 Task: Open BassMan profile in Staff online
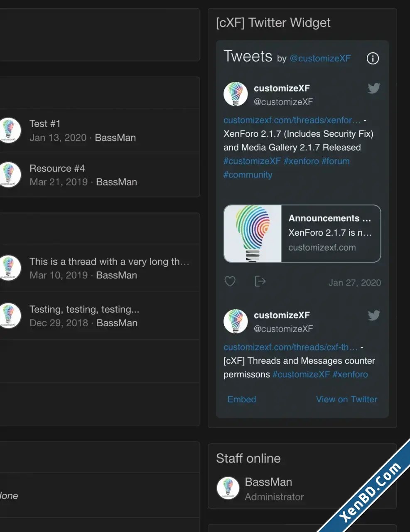click(x=268, y=482)
